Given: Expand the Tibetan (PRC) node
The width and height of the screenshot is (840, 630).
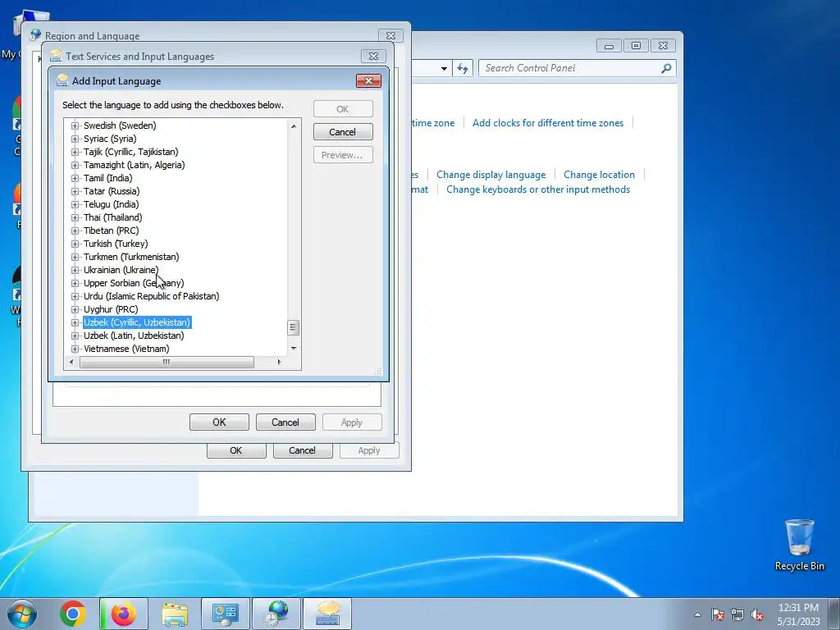Looking at the screenshot, I should point(75,231).
